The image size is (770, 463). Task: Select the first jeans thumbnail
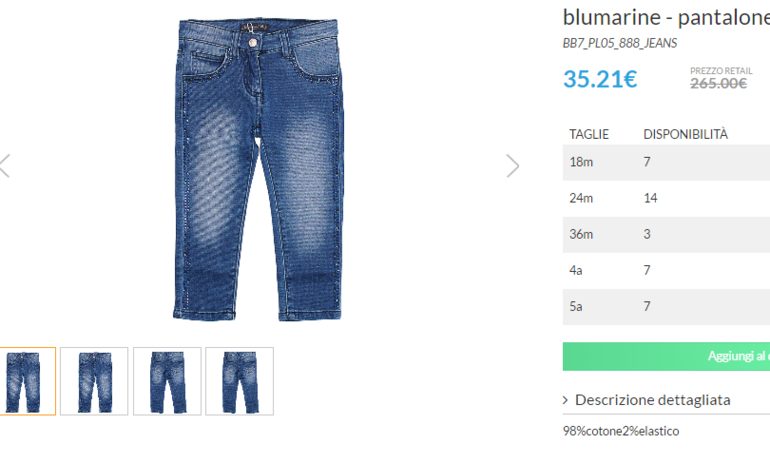click(x=28, y=381)
